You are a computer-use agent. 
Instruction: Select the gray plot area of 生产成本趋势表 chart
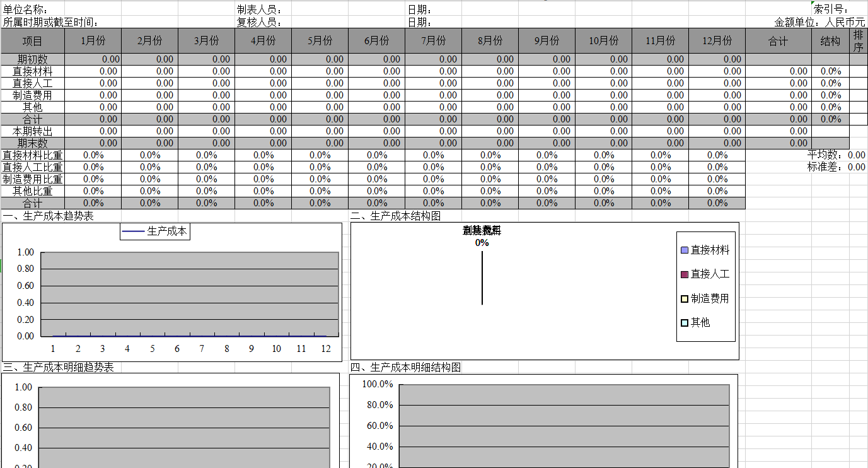tap(190, 294)
